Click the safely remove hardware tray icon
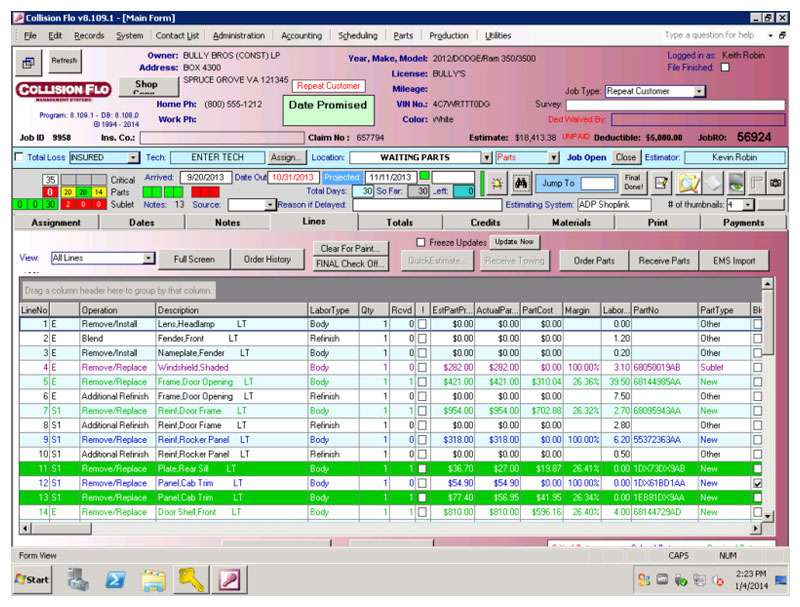Image resolution: width=800 pixels, height=607 pixels. point(681,580)
